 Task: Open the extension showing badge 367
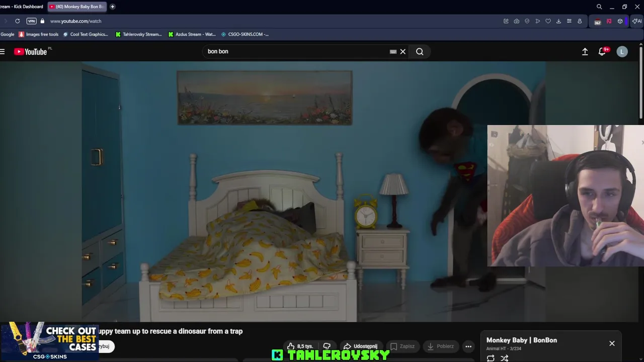pyautogui.click(x=597, y=22)
